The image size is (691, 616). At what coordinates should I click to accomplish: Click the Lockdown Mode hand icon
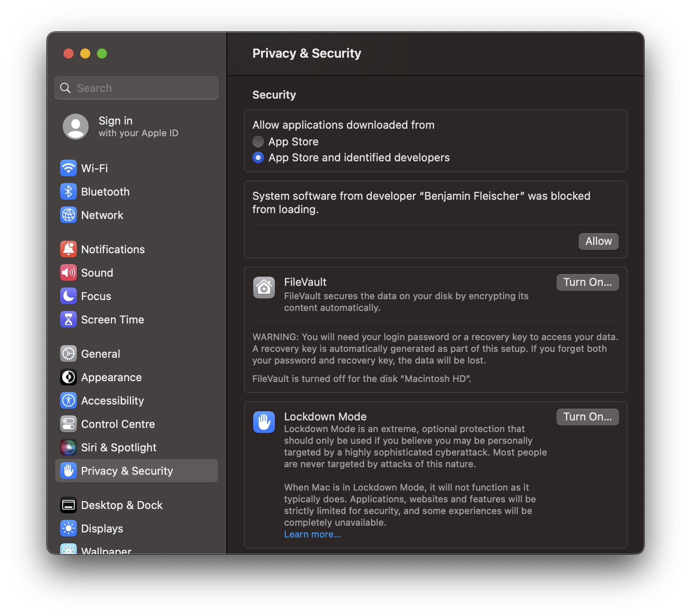click(x=264, y=422)
